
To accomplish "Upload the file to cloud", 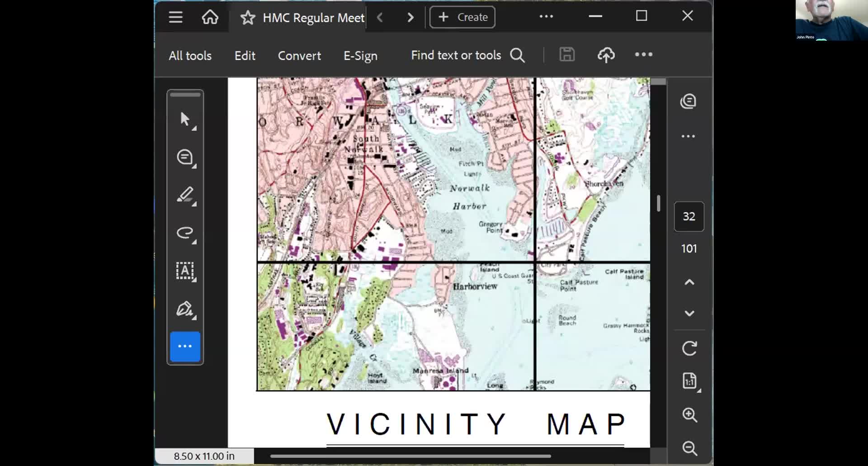I will pos(606,55).
